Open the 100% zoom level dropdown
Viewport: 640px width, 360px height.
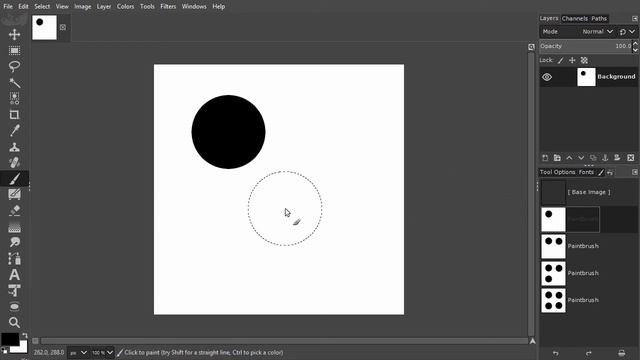click(x=102, y=353)
